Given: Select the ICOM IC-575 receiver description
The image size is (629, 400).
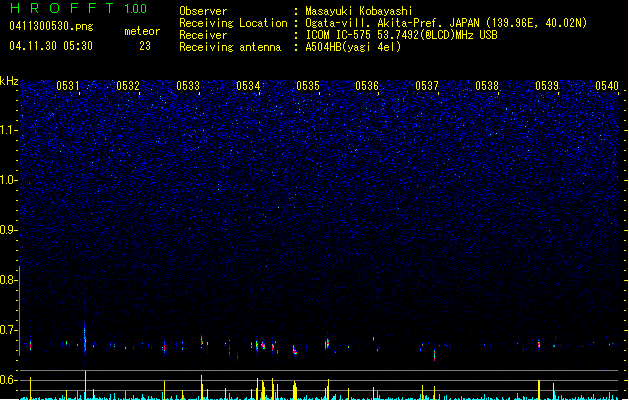Looking at the screenshot, I should point(402,35).
